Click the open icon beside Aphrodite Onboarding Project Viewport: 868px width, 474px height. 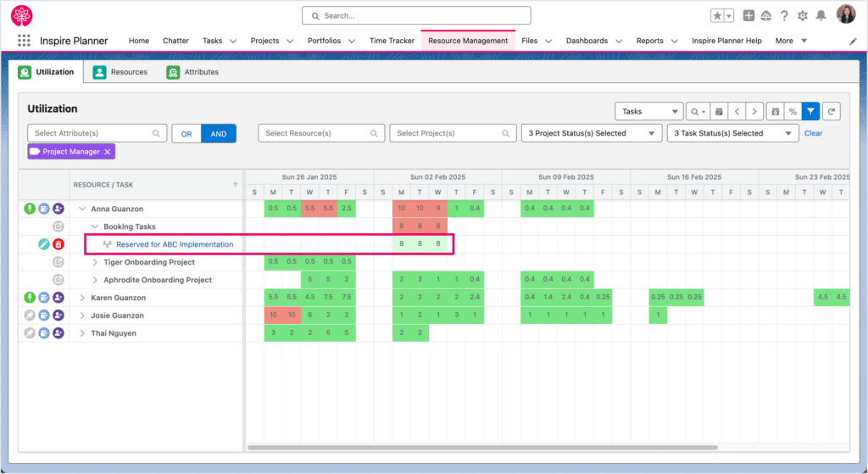pyautogui.click(x=58, y=280)
